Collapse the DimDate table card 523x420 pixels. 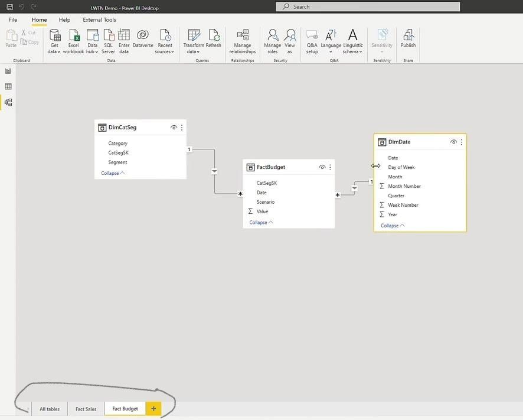[x=393, y=226]
